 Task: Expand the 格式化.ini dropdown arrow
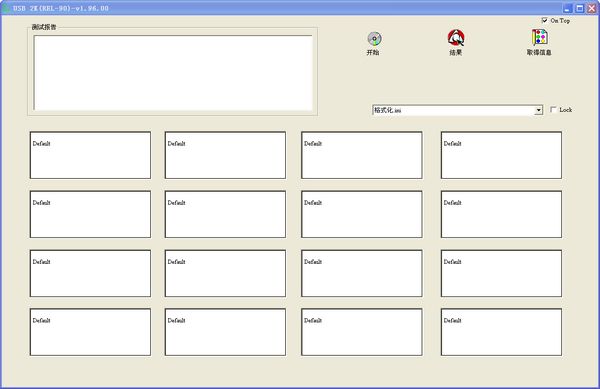[x=538, y=110]
